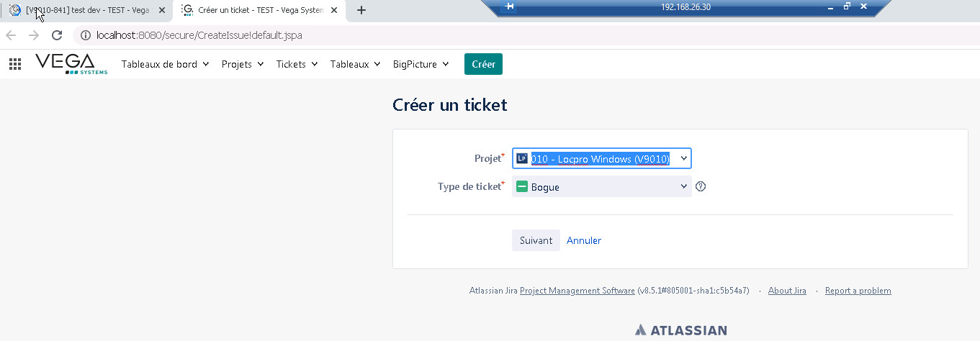Click the green Bogue issue type icon
980x341 pixels.
pos(522,187)
